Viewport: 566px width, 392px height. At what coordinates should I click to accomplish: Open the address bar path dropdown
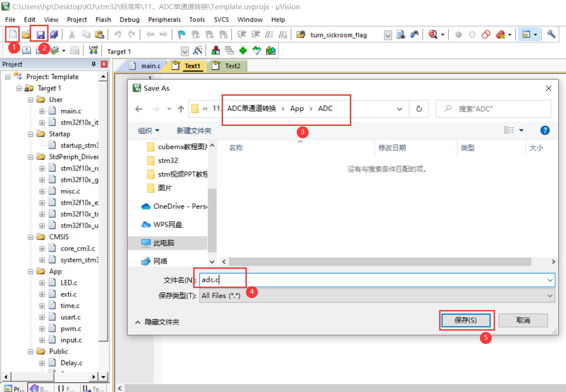tap(400, 109)
